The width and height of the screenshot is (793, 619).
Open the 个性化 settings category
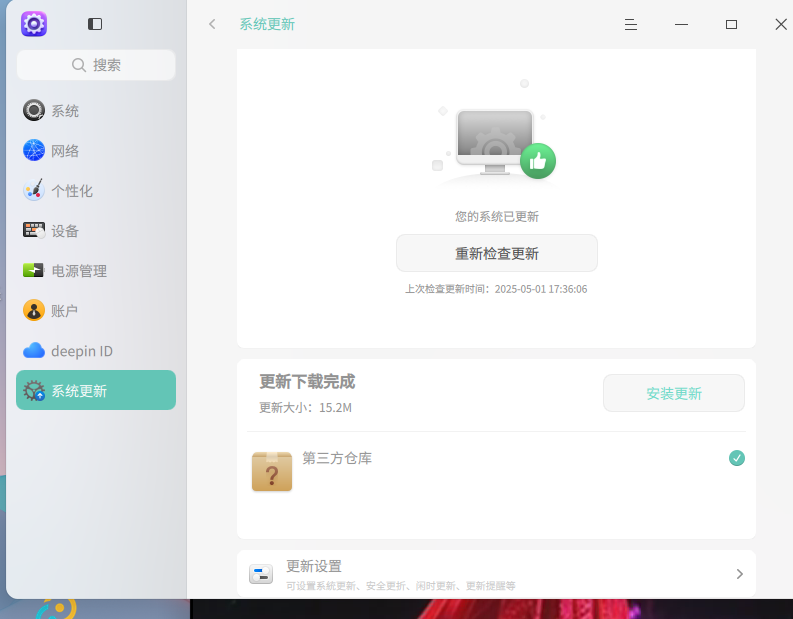[96, 190]
